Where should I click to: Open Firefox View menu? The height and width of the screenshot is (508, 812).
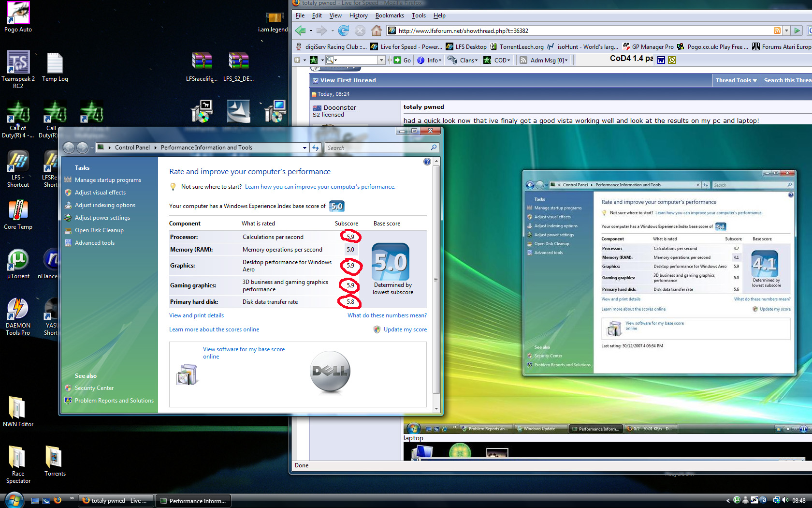[x=335, y=15]
